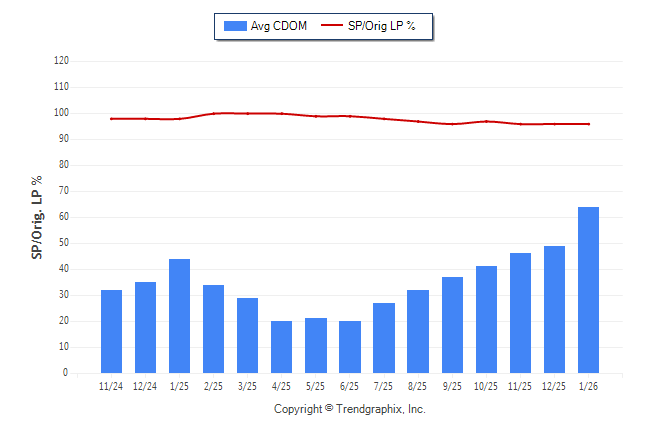646x434 pixels.
Task: Click the blue Avg CDOM legend swatch
Action: (x=236, y=26)
